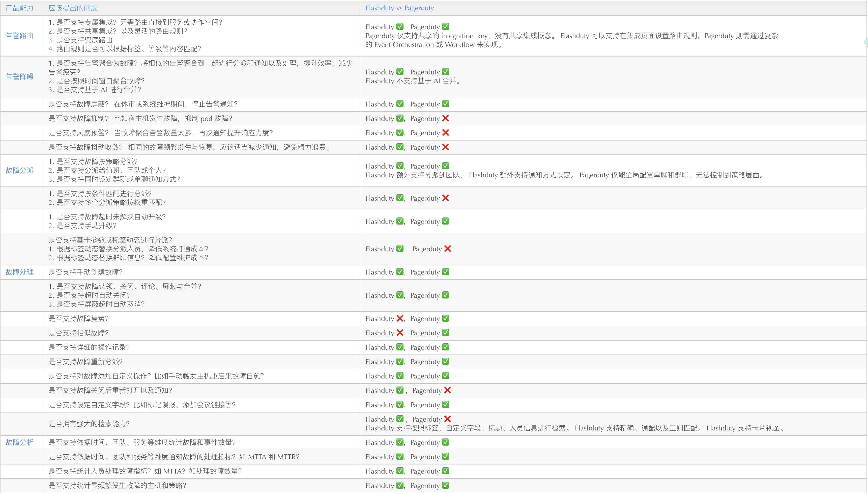Click the question about 设定自定义字段

[142, 405]
